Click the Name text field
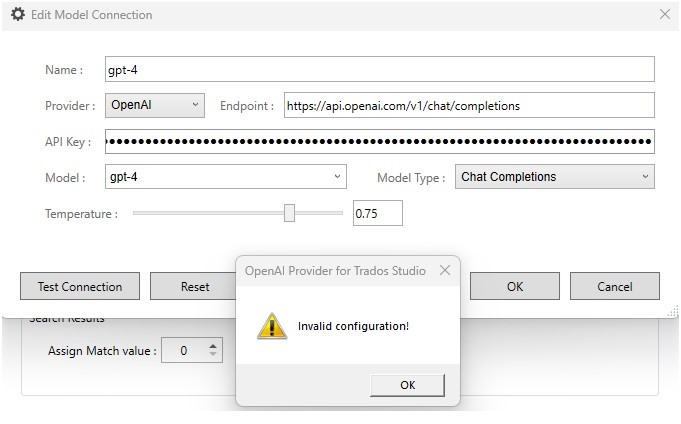681x424 pixels. (x=379, y=70)
